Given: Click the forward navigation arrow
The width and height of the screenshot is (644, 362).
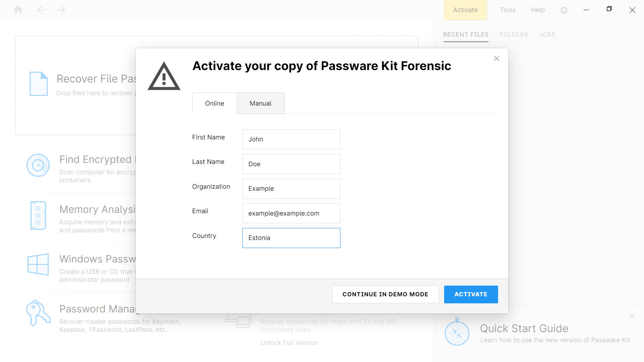Looking at the screenshot, I should tap(61, 10).
